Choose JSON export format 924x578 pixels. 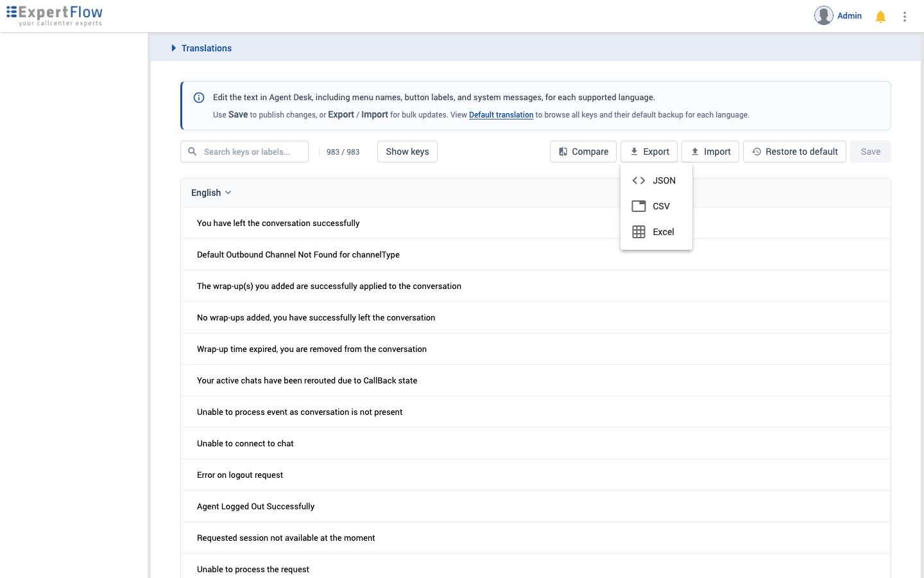pyautogui.click(x=656, y=180)
